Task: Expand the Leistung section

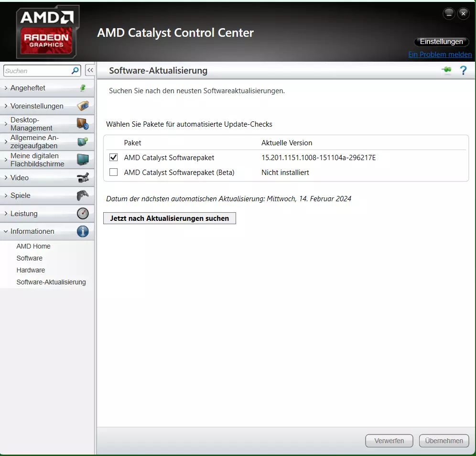Action: (x=47, y=214)
